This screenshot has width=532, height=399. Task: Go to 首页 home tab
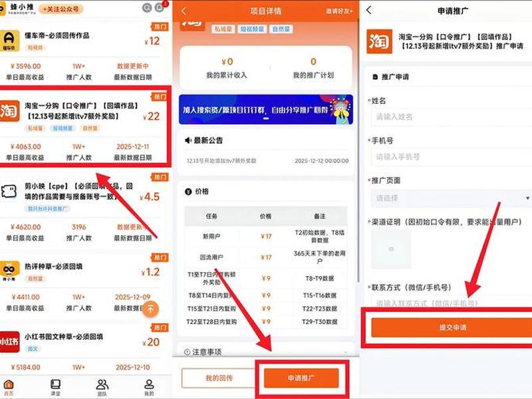pyautogui.click(x=9, y=388)
